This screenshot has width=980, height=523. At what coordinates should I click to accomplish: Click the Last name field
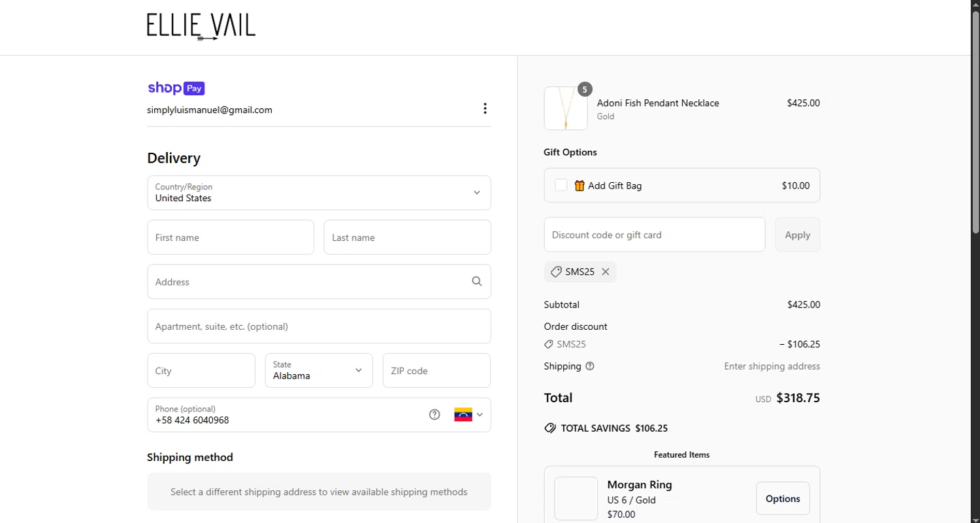coord(407,237)
